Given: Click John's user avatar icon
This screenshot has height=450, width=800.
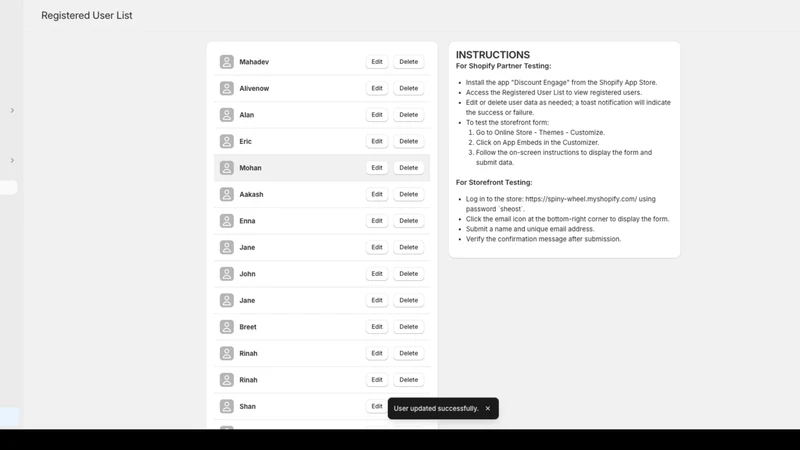Looking at the screenshot, I should pyautogui.click(x=227, y=274).
